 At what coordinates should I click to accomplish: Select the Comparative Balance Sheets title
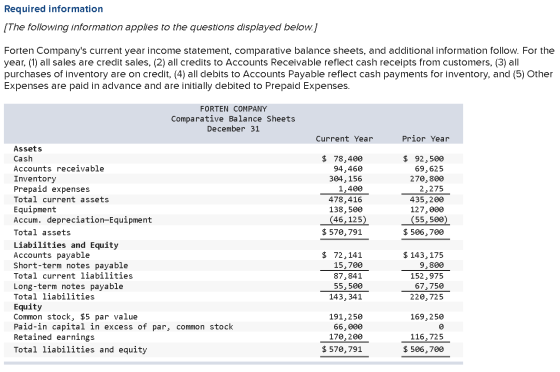point(233,119)
